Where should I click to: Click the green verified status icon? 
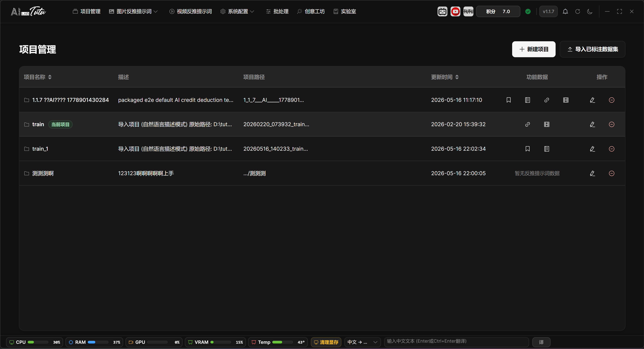tap(528, 12)
